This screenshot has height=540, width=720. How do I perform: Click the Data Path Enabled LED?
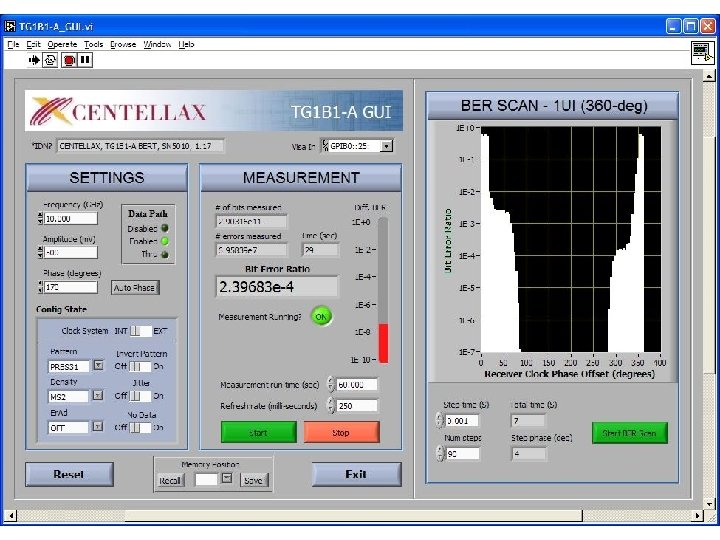click(165, 241)
